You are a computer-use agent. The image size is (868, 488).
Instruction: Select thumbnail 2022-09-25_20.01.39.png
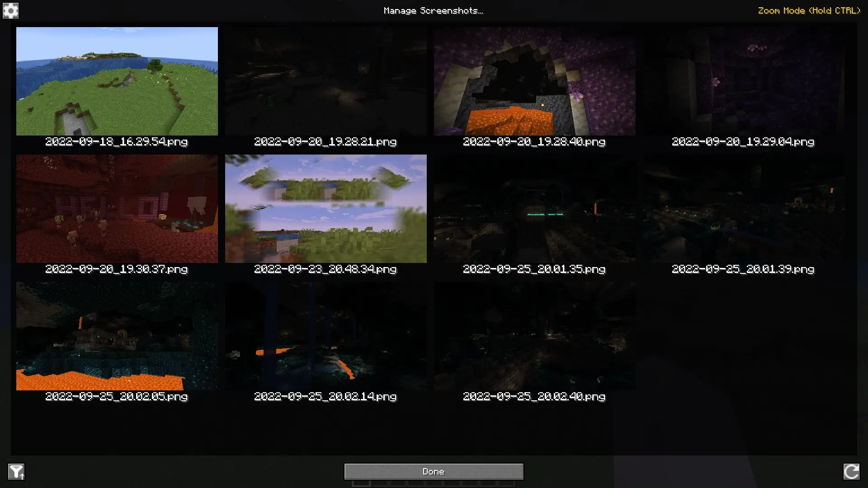743,209
